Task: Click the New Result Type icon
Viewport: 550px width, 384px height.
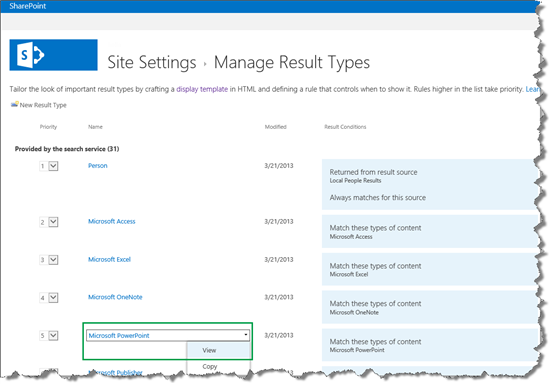Action: pyautogui.click(x=14, y=105)
